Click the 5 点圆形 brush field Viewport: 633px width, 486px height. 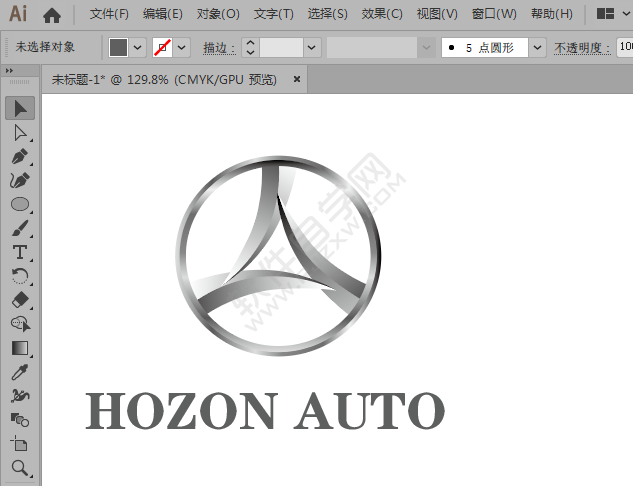coord(484,48)
